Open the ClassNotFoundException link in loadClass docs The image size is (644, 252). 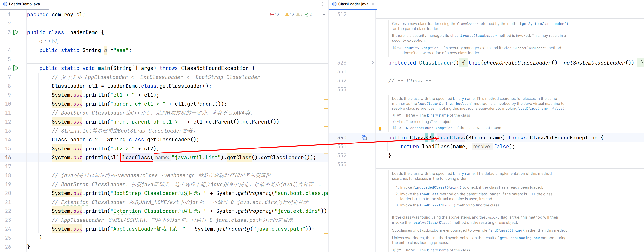coord(429,128)
